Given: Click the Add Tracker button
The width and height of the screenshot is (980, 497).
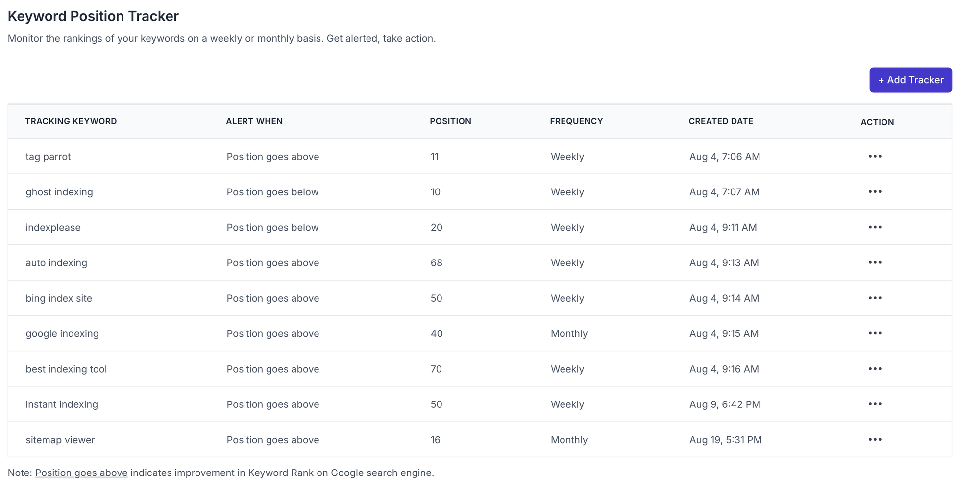Looking at the screenshot, I should pos(910,80).
